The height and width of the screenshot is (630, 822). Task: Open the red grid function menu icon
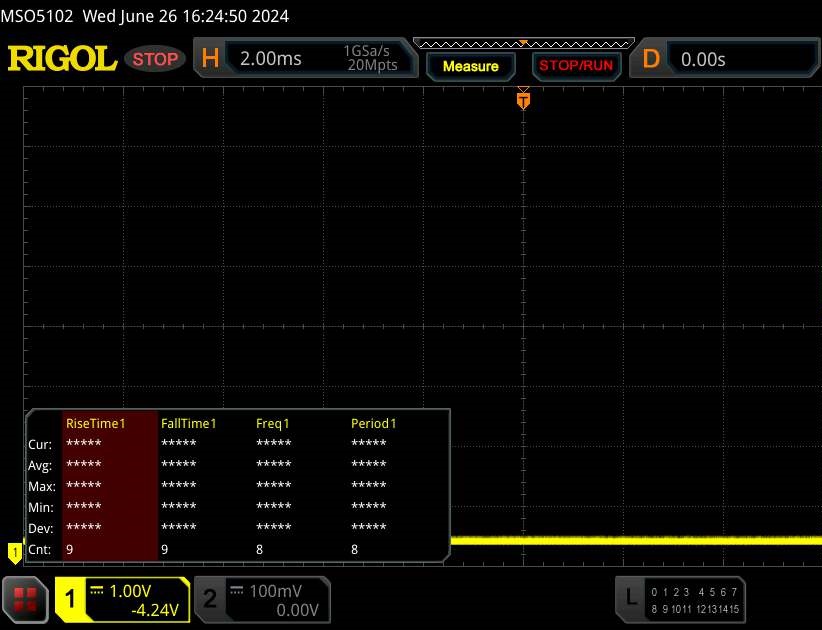pos(27,598)
